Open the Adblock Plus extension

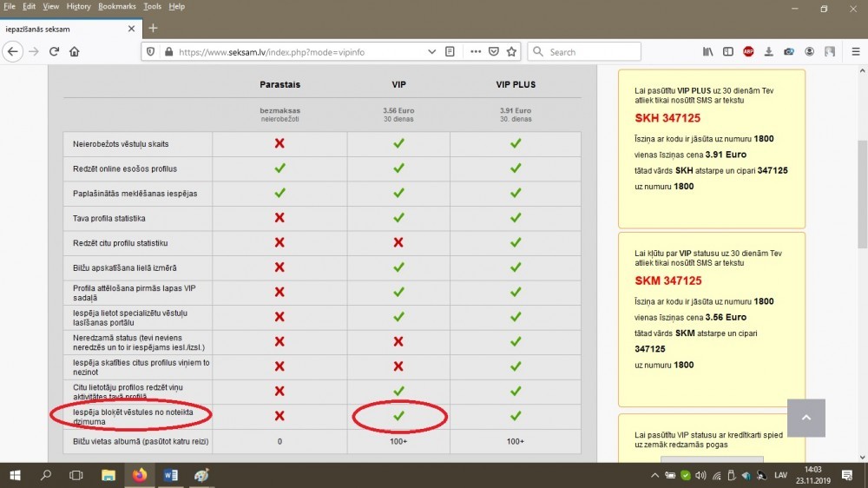point(748,51)
